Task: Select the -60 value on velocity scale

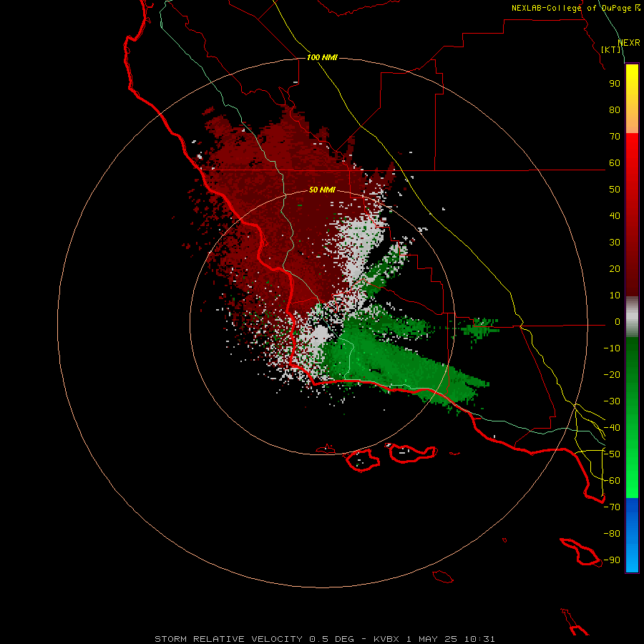Action: [612, 481]
